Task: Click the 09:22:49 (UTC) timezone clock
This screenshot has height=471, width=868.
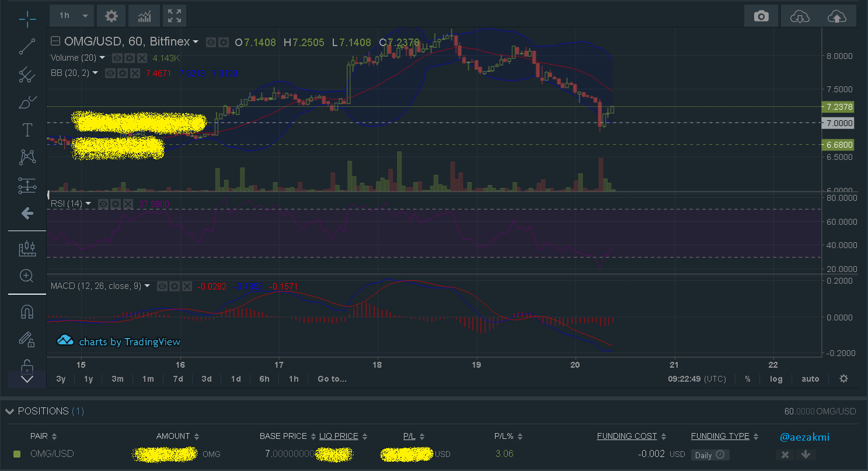Action: pyautogui.click(x=697, y=379)
